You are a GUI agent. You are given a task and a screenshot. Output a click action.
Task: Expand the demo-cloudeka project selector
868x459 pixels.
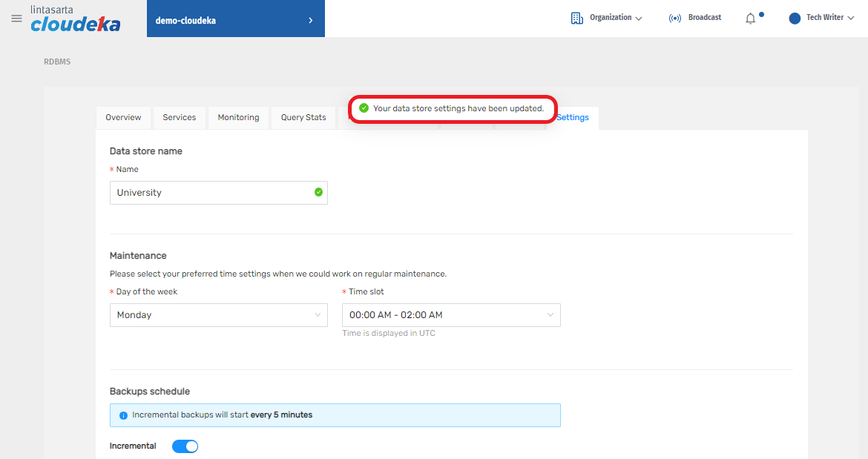point(235,20)
